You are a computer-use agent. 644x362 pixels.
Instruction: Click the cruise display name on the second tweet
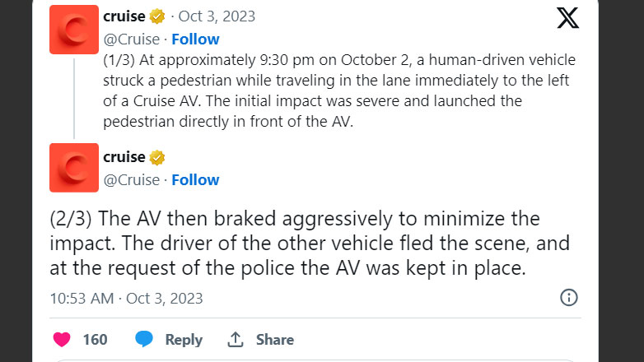click(124, 157)
